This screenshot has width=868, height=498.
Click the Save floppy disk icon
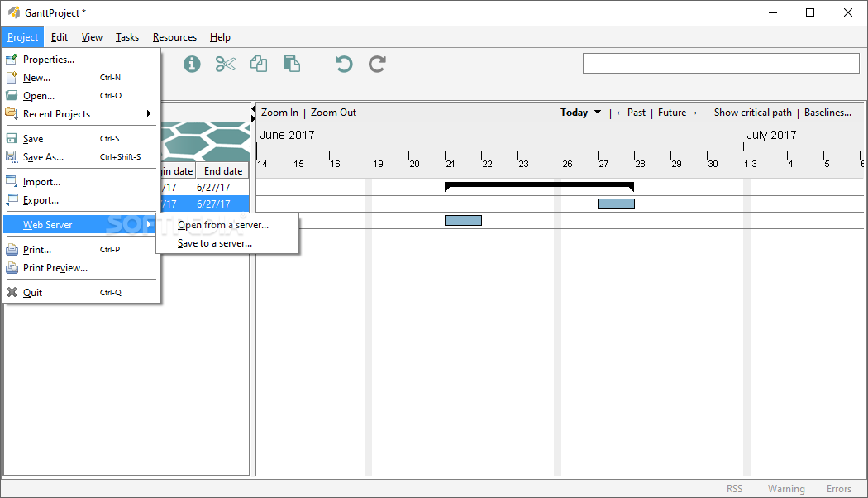click(x=12, y=138)
